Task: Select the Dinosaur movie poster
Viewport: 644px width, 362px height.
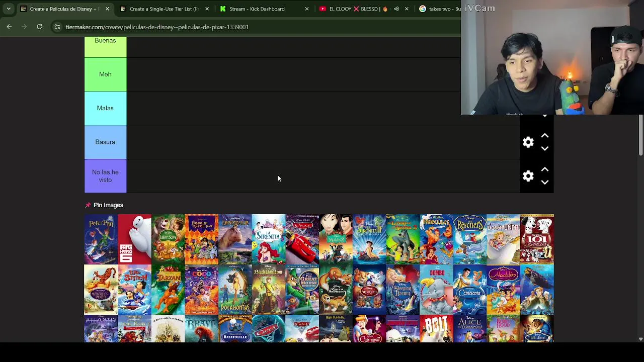Action: coord(235,239)
